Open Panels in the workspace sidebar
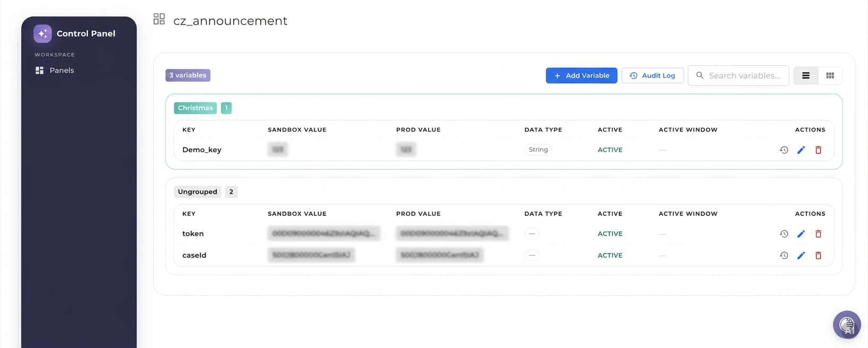The height and width of the screenshot is (348, 868). point(55,71)
